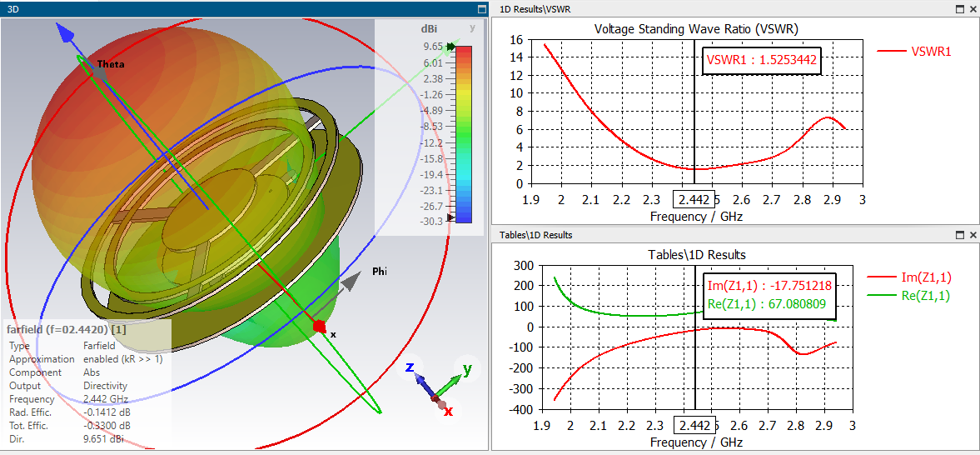Close the Tables\1D Results window
The image size is (980, 455).
tap(973, 235)
